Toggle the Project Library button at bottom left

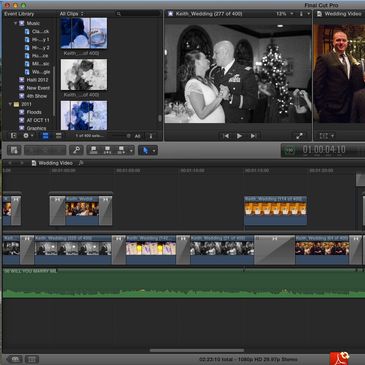tap(15, 359)
